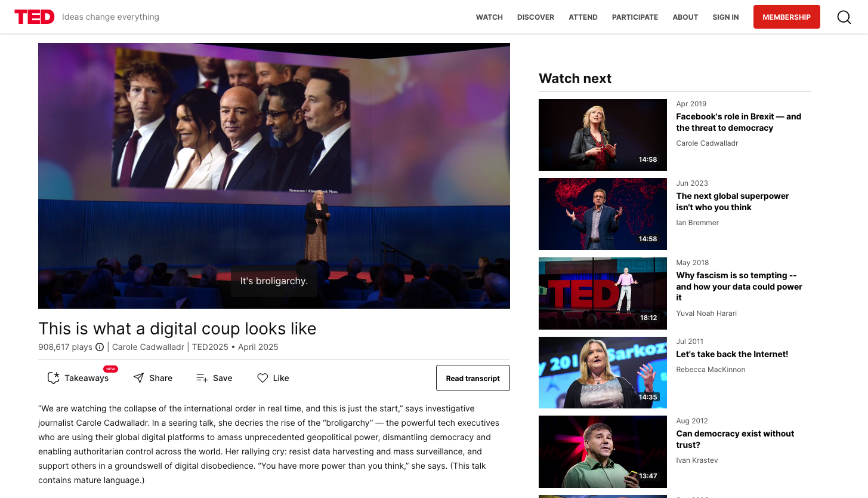Viewport: 868px width, 498px height.
Task: Open the WATCH menu
Action: pos(489,17)
